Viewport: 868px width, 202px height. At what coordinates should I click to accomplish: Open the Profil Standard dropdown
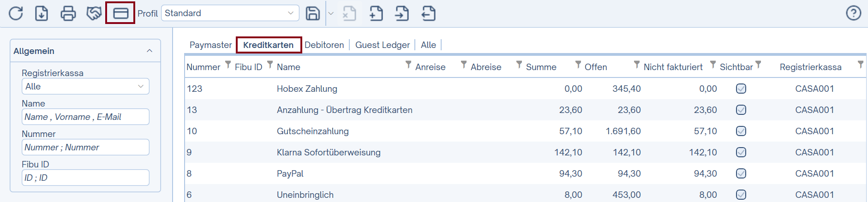click(x=229, y=13)
